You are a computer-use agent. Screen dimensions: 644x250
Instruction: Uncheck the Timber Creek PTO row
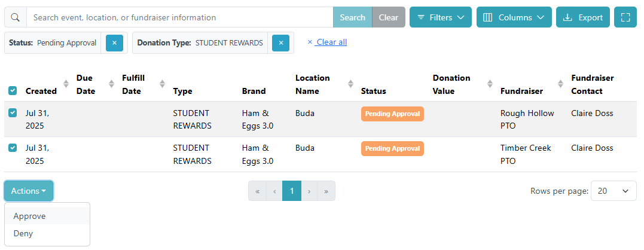click(13, 147)
